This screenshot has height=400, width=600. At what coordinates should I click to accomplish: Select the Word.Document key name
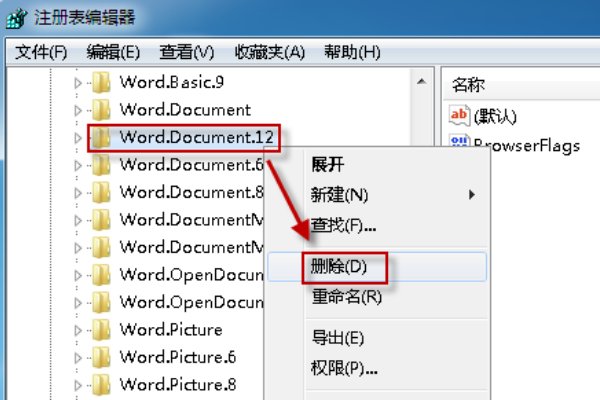pos(185,110)
